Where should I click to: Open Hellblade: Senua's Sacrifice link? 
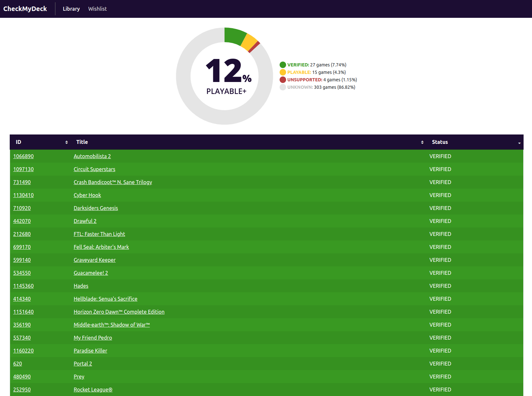point(106,299)
